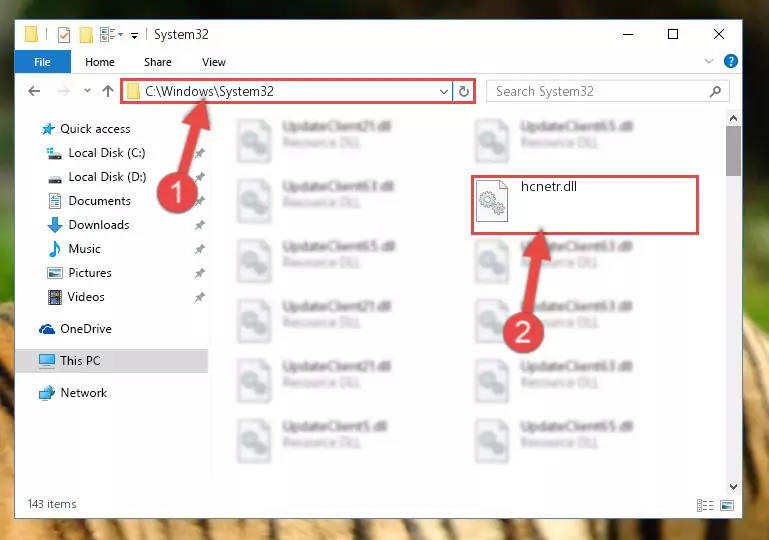The image size is (769, 540).
Task: Open the File menu
Action: (43, 62)
